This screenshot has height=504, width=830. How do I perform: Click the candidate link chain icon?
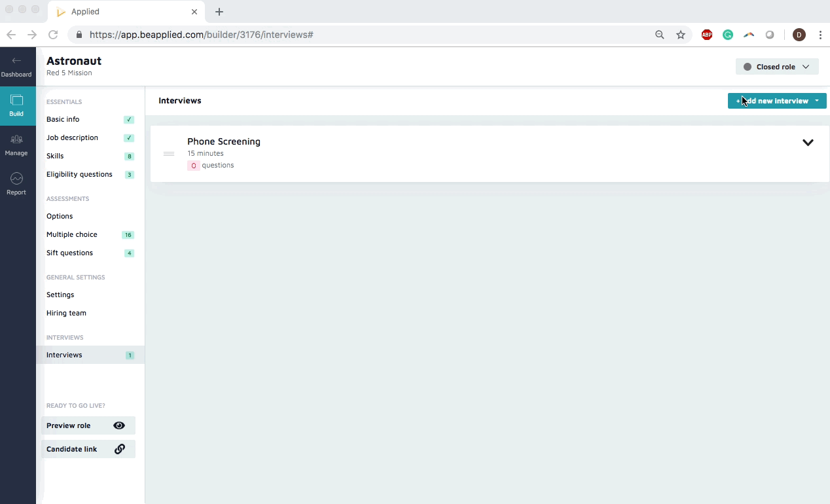click(120, 449)
